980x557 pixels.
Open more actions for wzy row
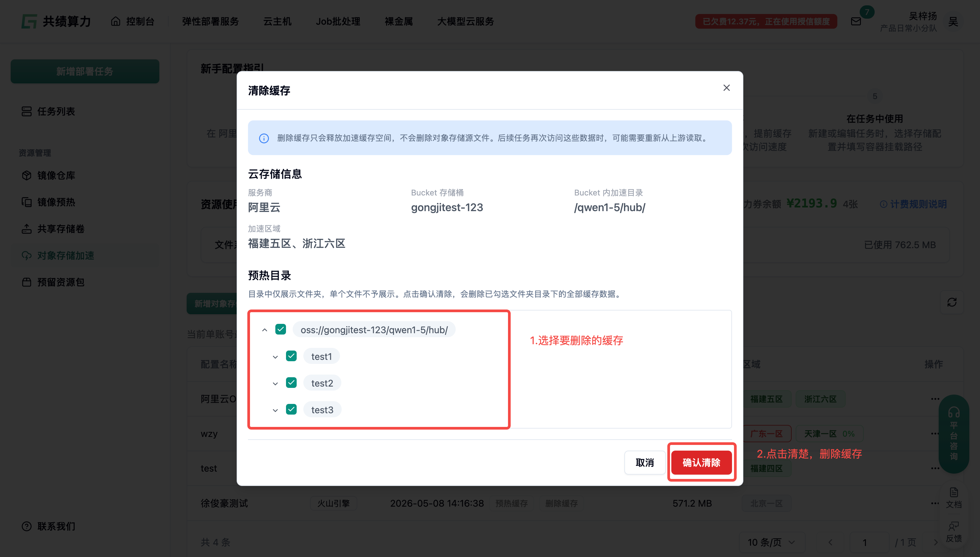pyautogui.click(x=935, y=434)
